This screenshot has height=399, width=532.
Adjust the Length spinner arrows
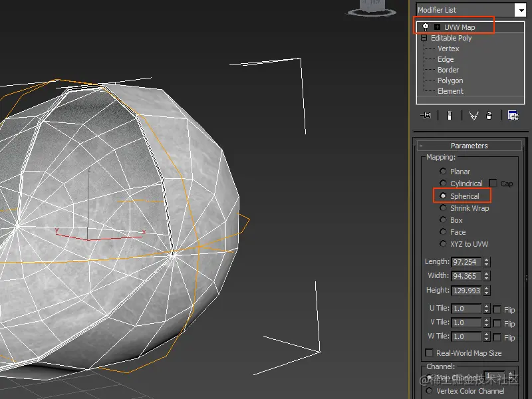[x=487, y=262]
